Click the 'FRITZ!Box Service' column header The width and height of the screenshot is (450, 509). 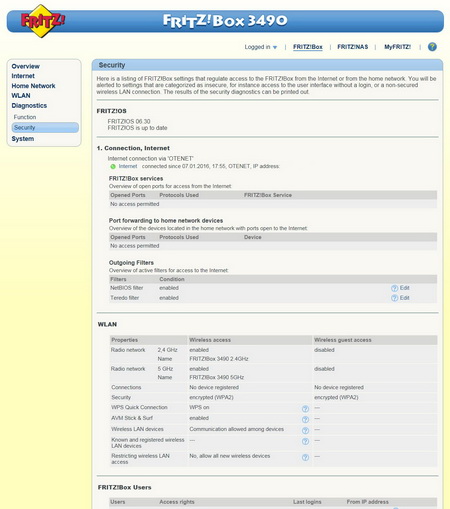point(268,195)
